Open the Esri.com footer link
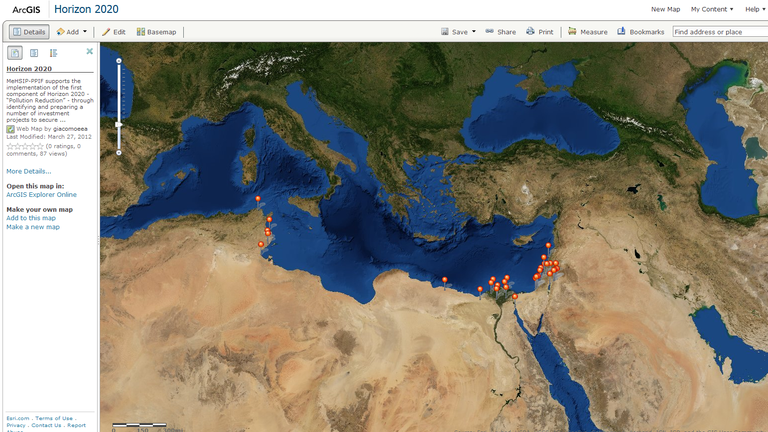The image size is (768, 432). point(18,418)
